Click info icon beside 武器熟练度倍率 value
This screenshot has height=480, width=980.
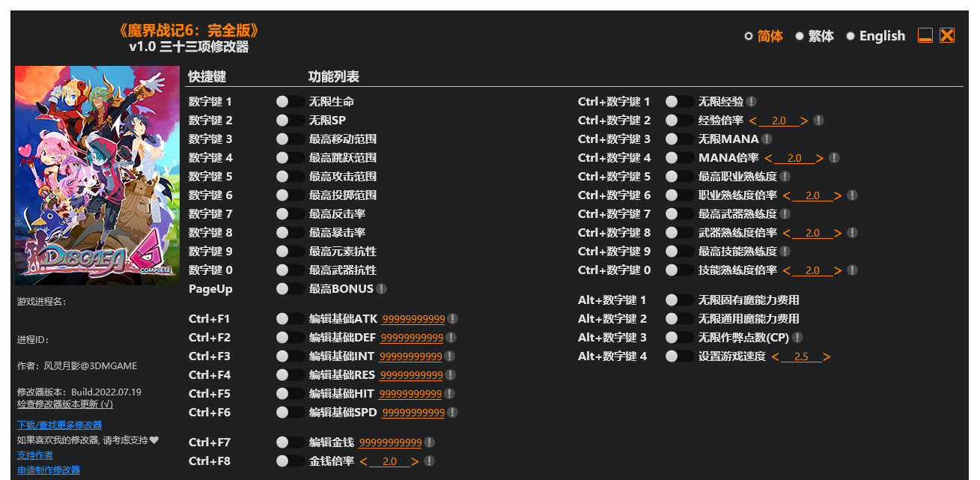tap(852, 233)
